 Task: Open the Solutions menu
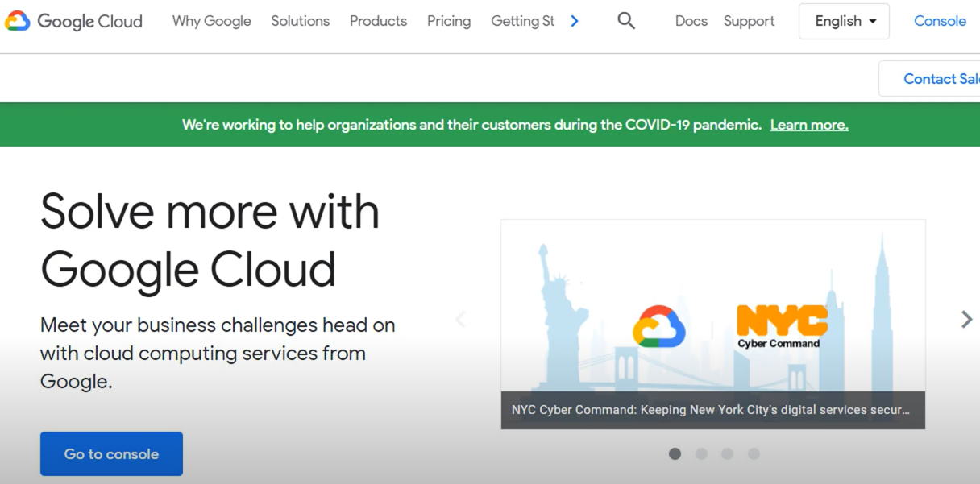click(x=301, y=21)
